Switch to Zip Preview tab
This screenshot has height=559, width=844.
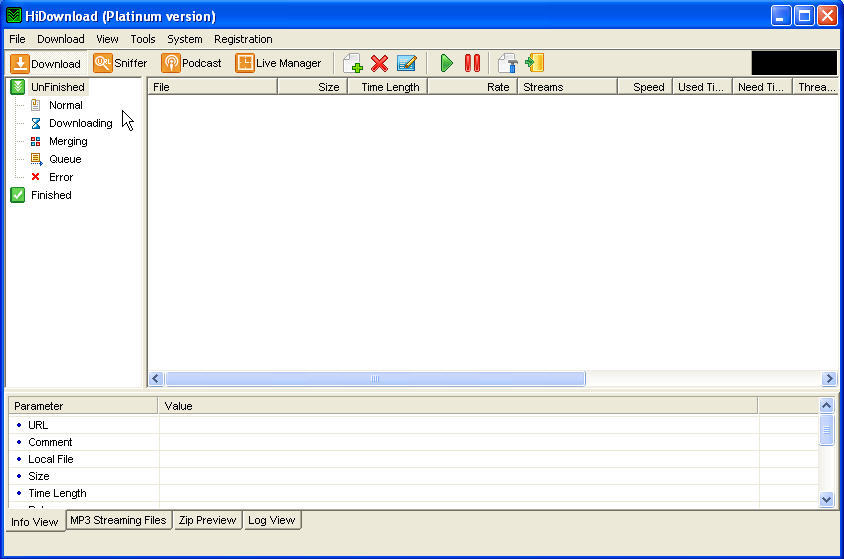tap(207, 520)
